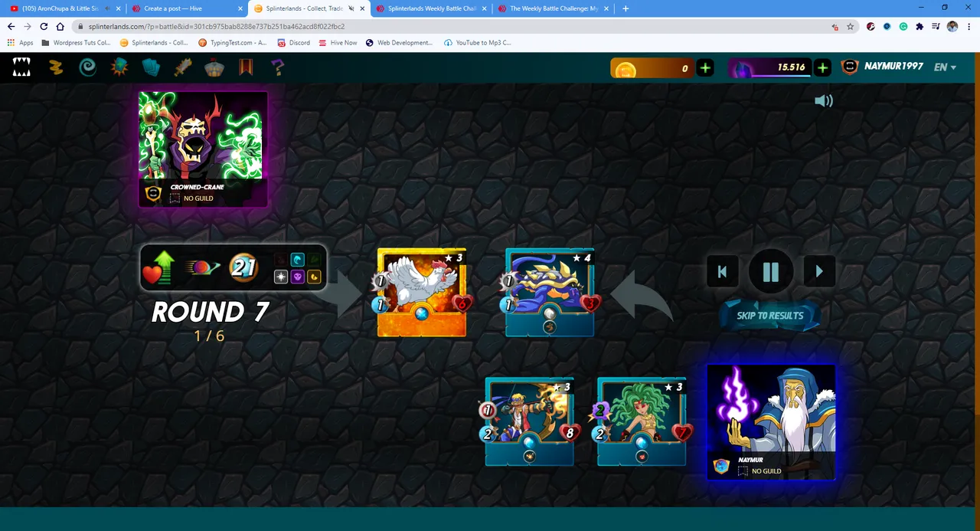The height and width of the screenshot is (531, 980).
Task: Click the 21 mana cap icon
Action: [x=243, y=267]
